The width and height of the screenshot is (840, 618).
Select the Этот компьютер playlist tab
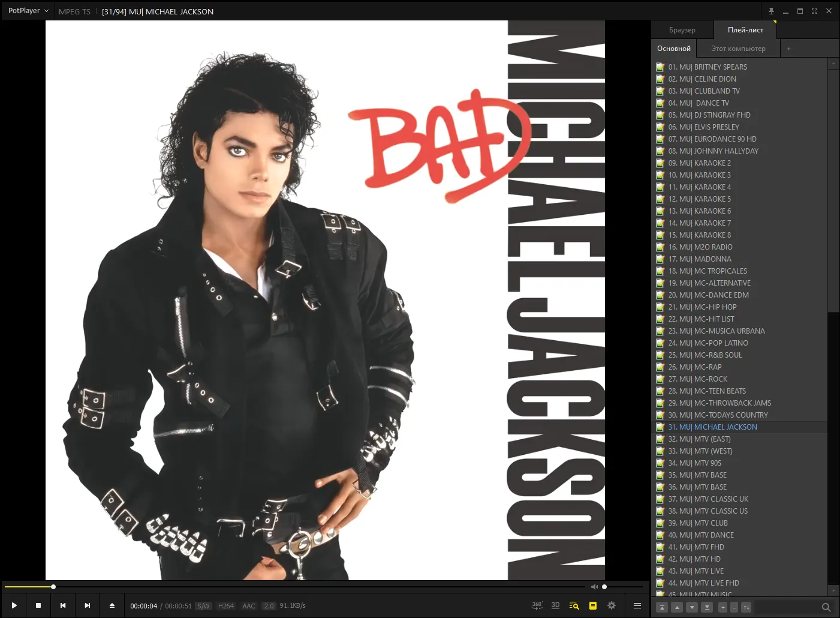[x=739, y=49]
